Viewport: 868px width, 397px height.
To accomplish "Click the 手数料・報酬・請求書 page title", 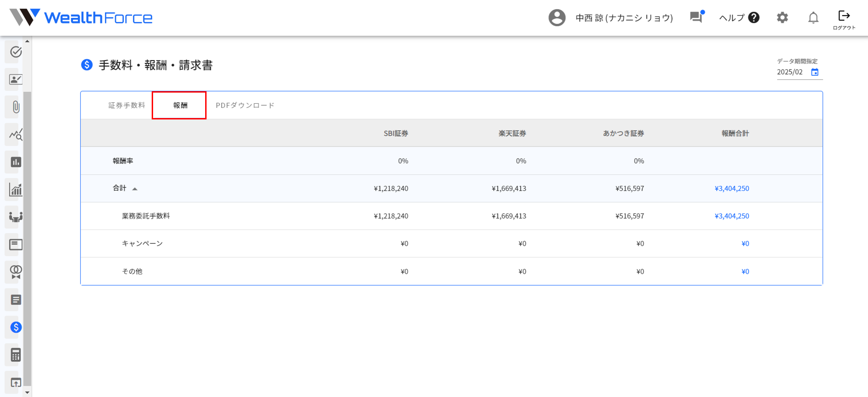I will coord(155,65).
